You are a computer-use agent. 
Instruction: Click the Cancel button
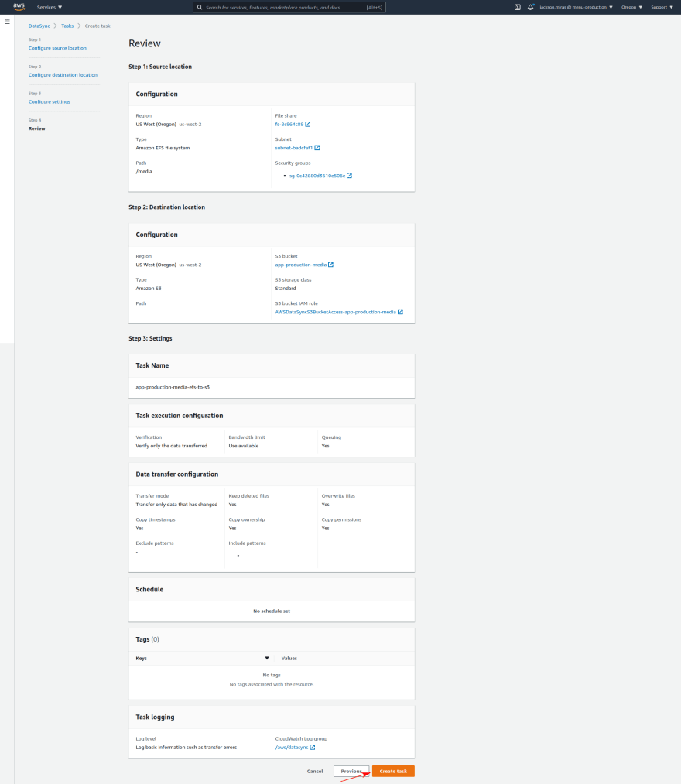pos(315,771)
